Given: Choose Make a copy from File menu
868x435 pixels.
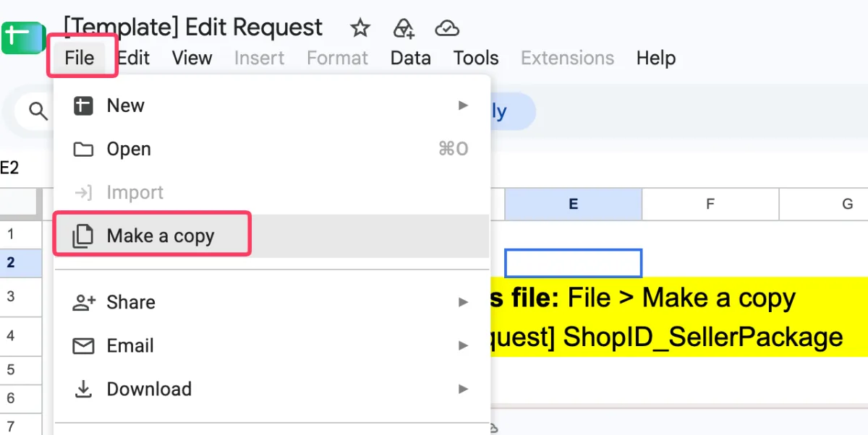Looking at the screenshot, I should point(272,236).
